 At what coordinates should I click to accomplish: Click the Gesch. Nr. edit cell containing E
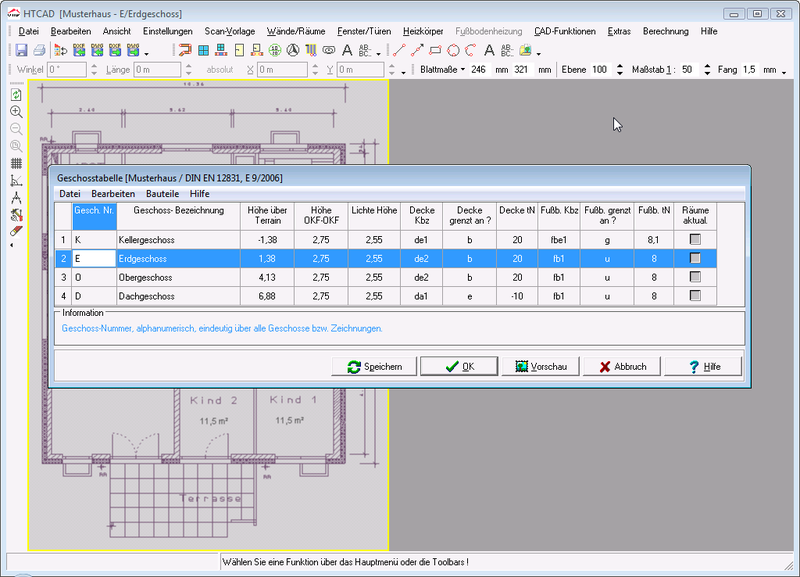[94, 259]
